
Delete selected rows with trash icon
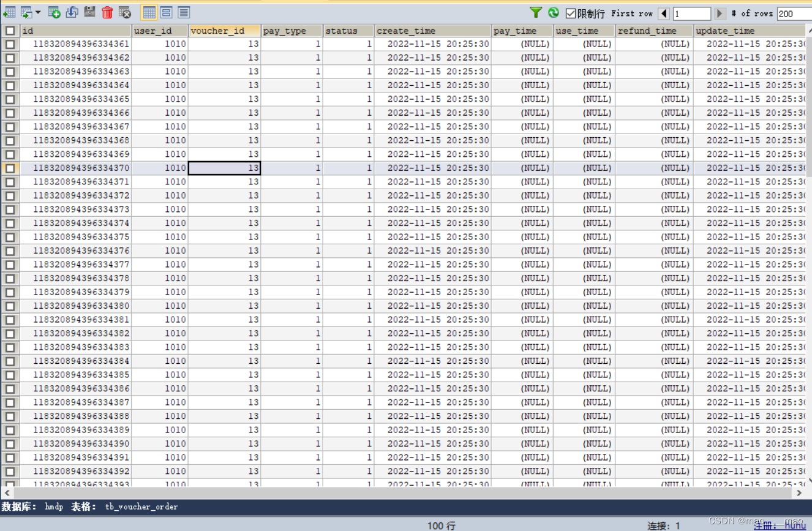(x=107, y=12)
